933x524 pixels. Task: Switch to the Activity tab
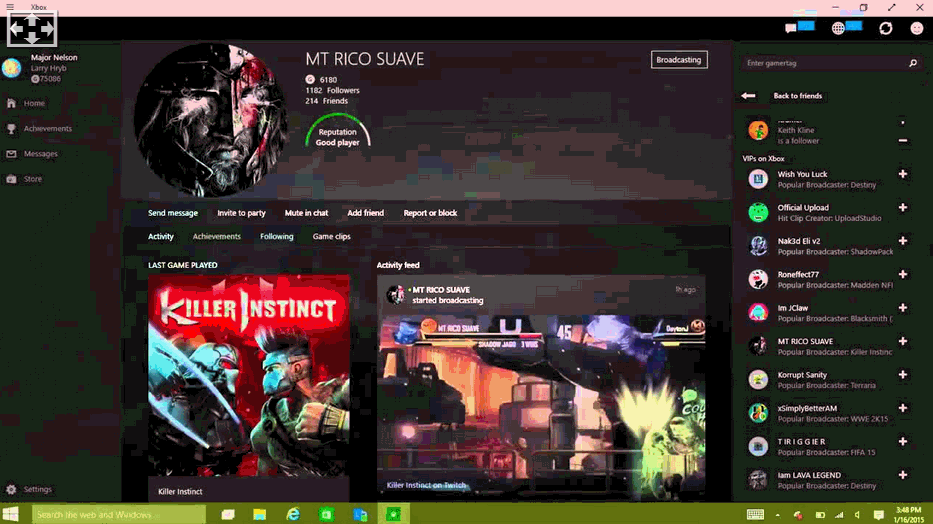(161, 236)
